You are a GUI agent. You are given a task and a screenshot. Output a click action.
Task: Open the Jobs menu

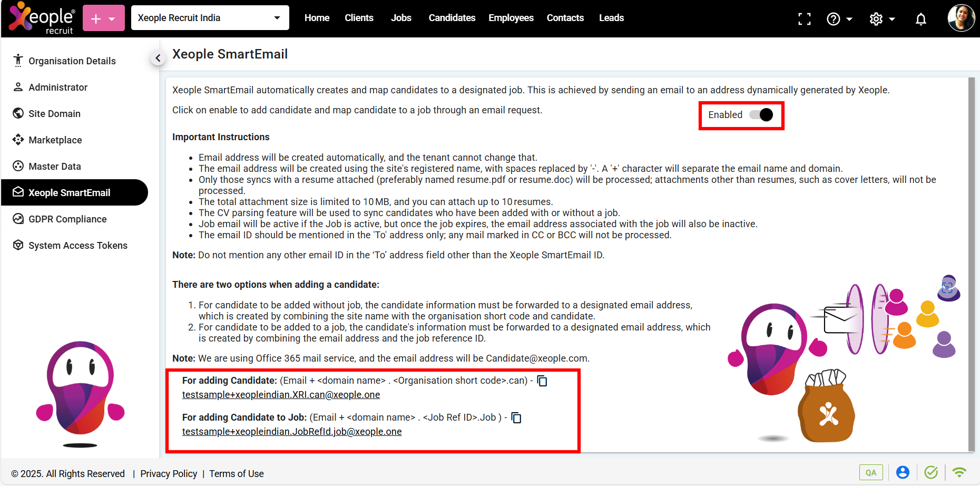(x=401, y=18)
